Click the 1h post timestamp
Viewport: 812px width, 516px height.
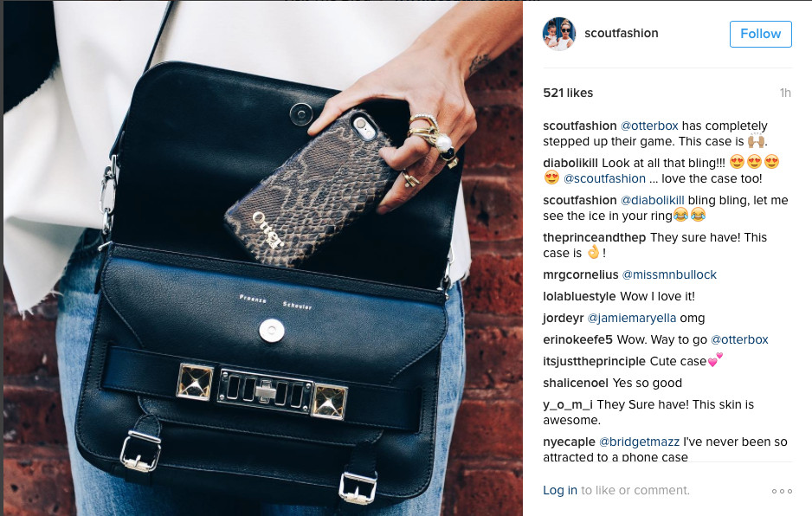(x=785, y=93)
